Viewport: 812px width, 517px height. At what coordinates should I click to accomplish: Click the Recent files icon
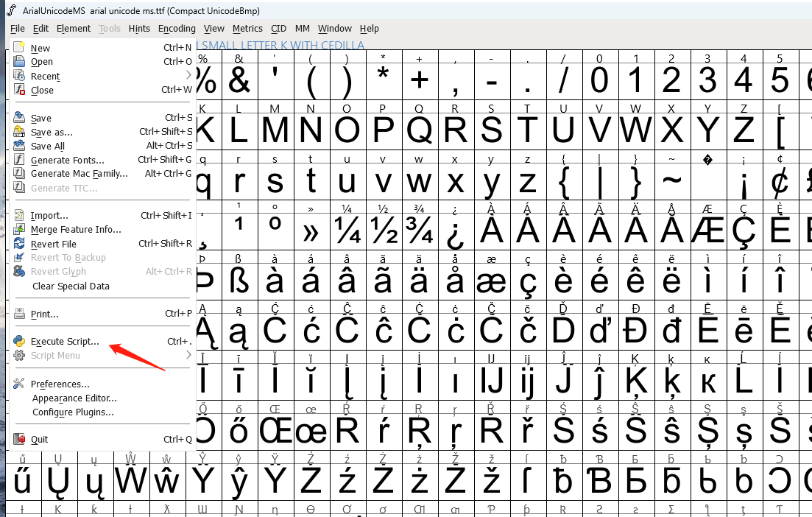19,76
